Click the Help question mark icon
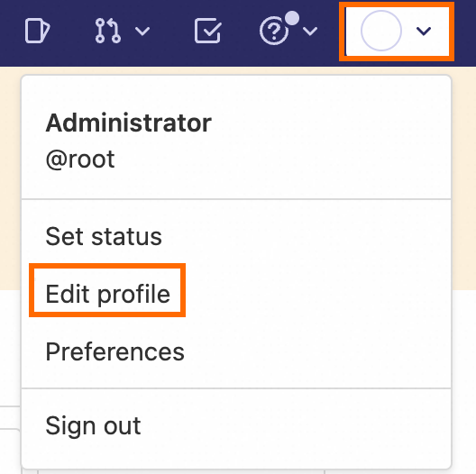476x474 pixels. [274, 31]
